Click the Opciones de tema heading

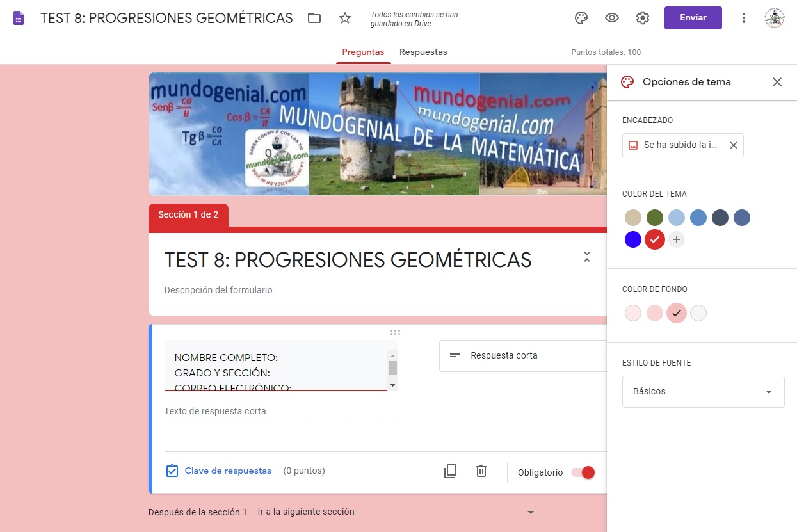click(x=687, y=82)
